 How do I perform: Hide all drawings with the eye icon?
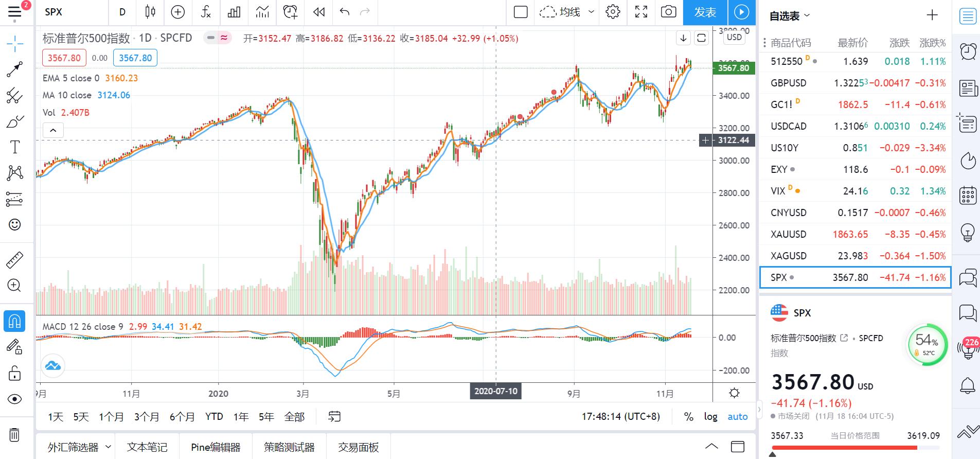pyautogui.click(x=14, y=399)
